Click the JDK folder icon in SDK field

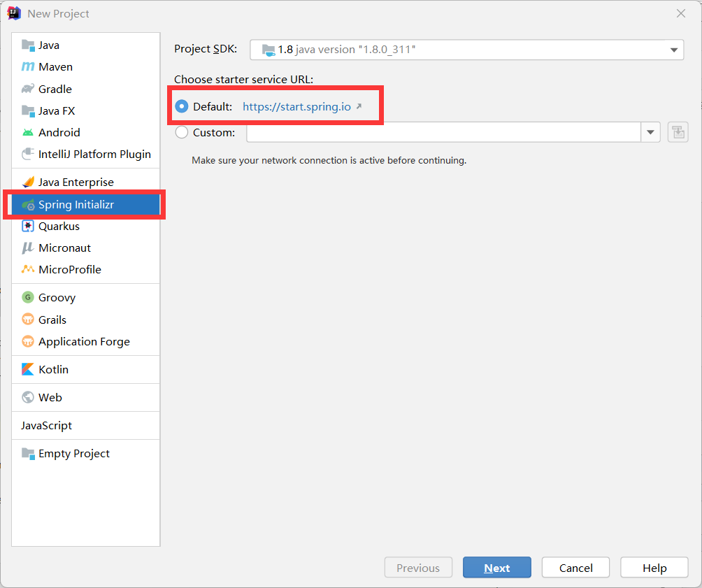click(x=268, y=50)
